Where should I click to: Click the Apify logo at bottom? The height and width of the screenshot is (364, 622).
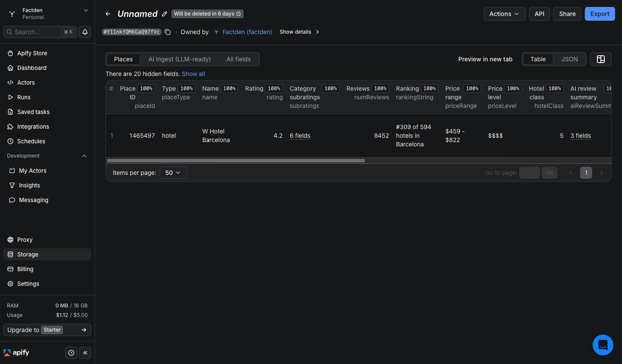[16, 353]
